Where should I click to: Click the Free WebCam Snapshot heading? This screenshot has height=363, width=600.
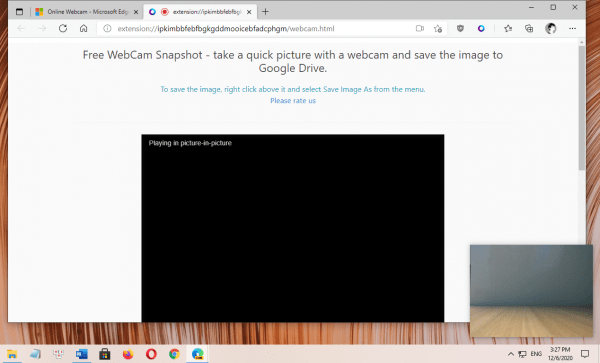(x=293, y=62)
